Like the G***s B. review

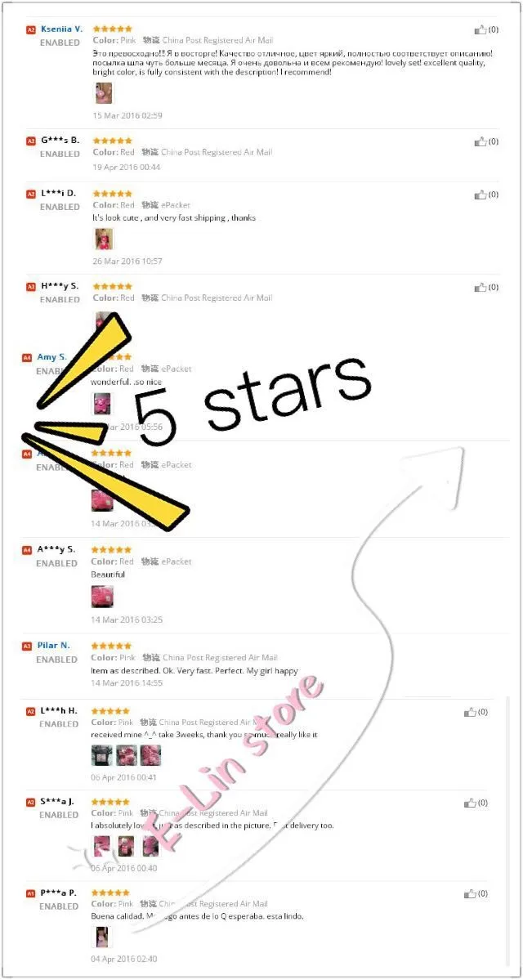pos(480,142)
